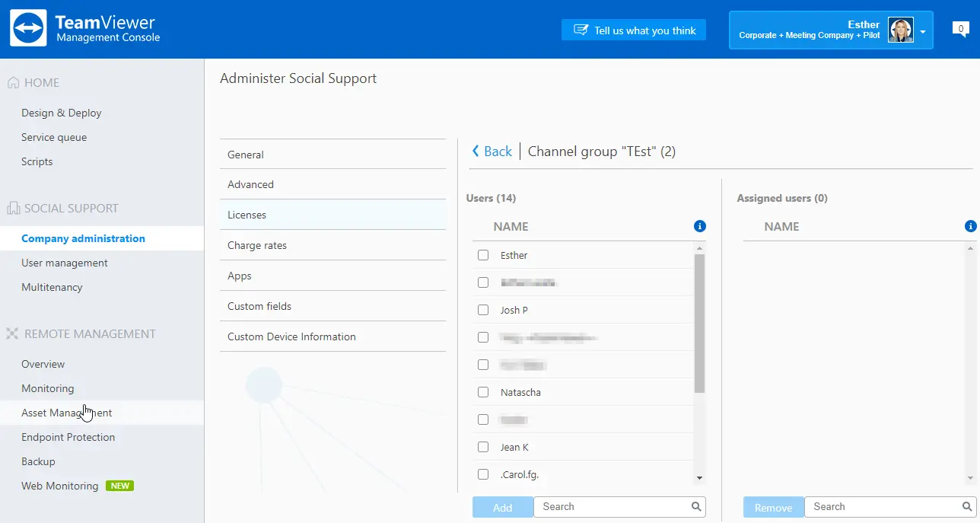Click the SOCIAL SUPPORT section heading
The width and height of the screenshot is (980, 523).
[x=72, y=208]
